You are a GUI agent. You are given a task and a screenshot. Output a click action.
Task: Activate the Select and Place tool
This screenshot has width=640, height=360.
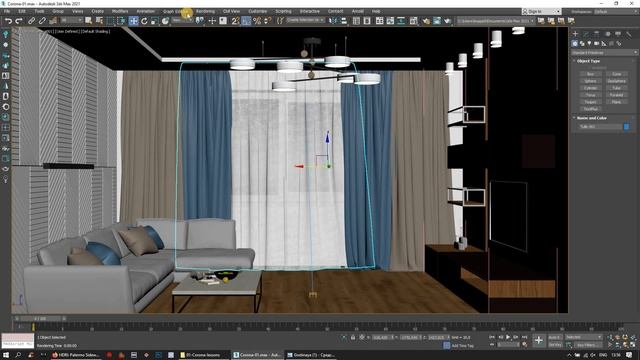click(x=165, y=21)
